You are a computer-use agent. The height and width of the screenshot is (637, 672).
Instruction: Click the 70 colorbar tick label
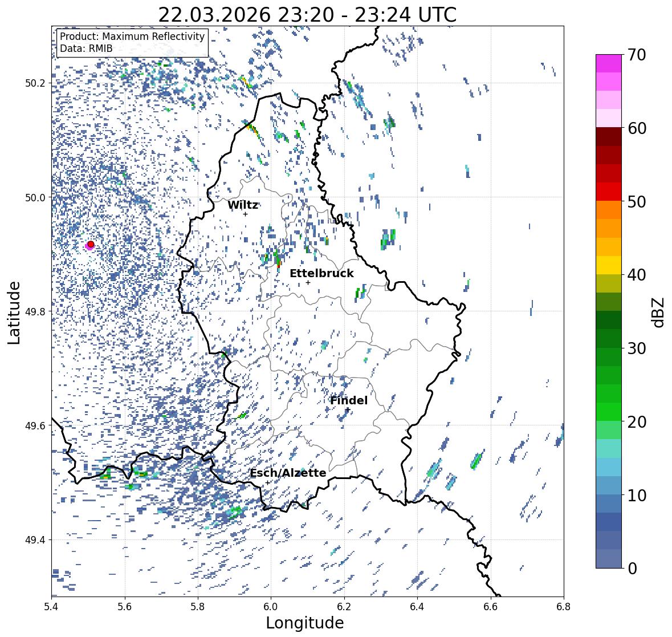pos(637,55)
